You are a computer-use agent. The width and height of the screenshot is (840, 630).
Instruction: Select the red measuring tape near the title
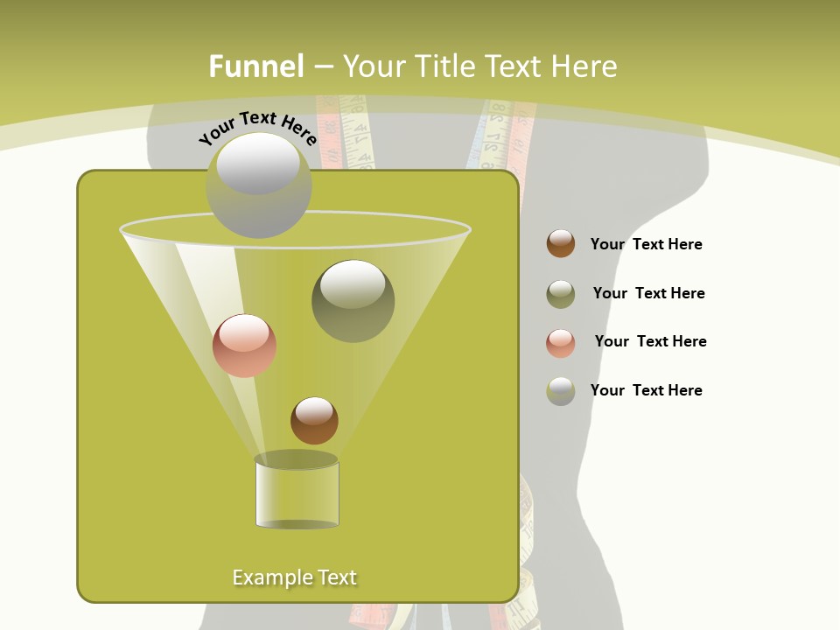[330, 131]
